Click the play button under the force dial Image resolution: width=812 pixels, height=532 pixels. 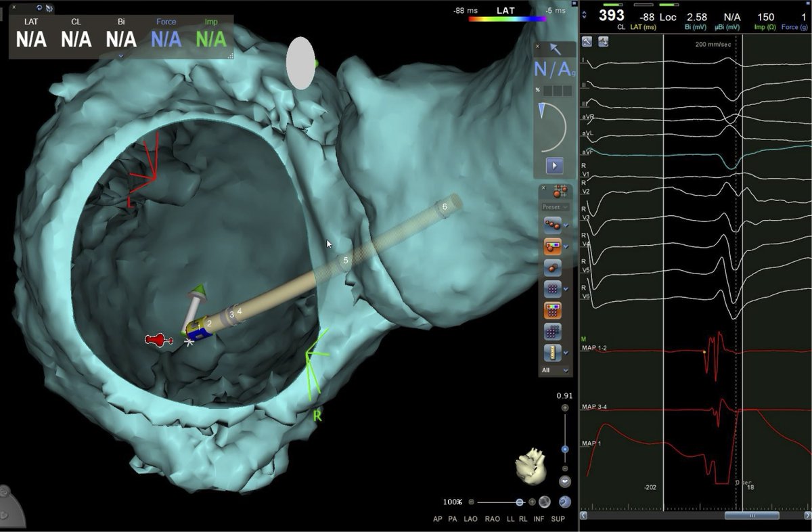click(x=554, y=164)
